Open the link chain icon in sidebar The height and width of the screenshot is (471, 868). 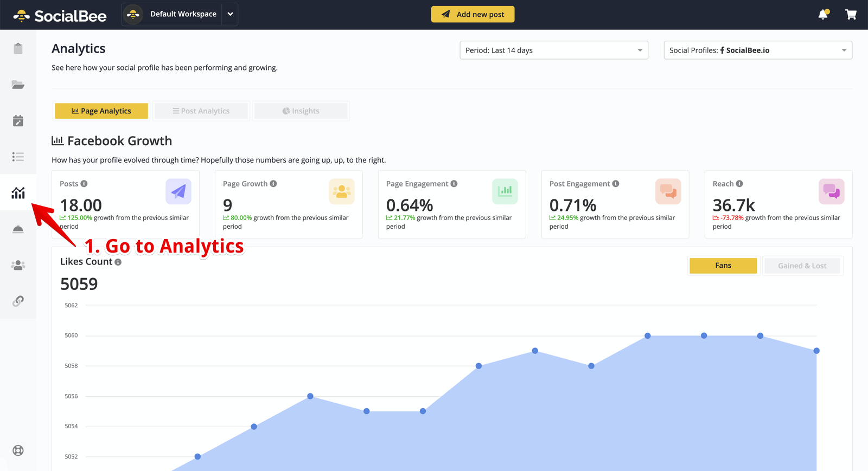18,301
